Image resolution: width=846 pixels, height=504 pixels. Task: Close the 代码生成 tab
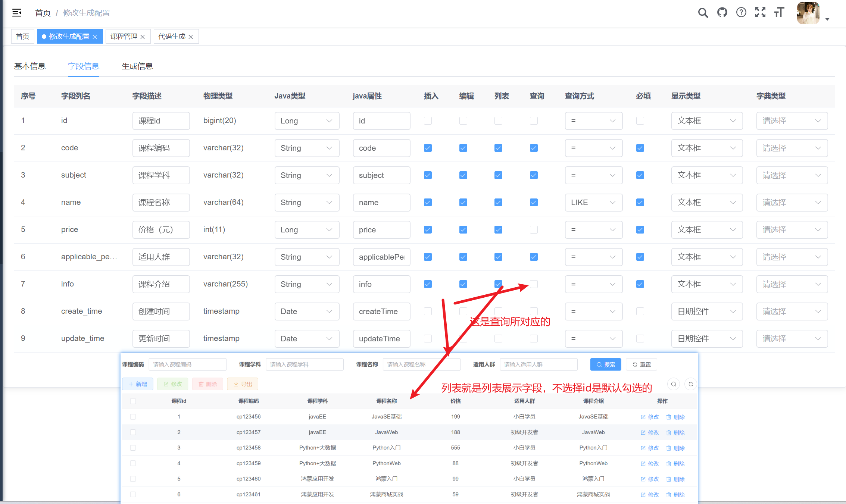click(x=191, y=37)
